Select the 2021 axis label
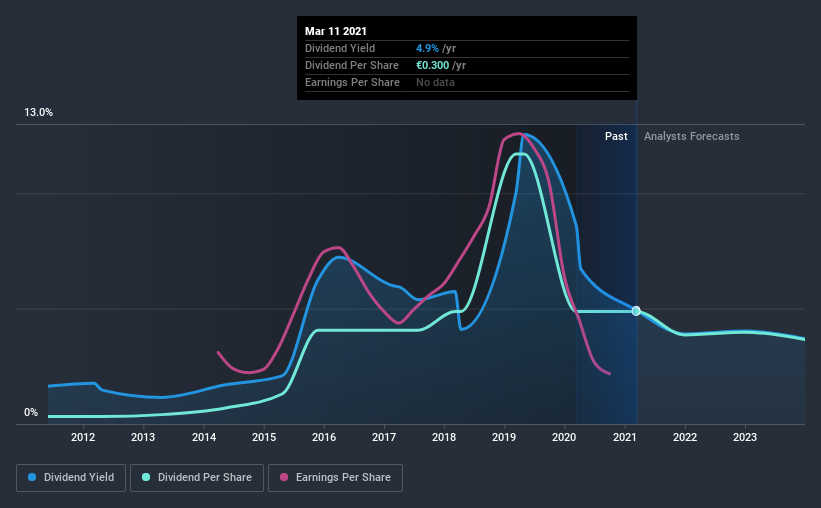 click(x=625, y=437)
